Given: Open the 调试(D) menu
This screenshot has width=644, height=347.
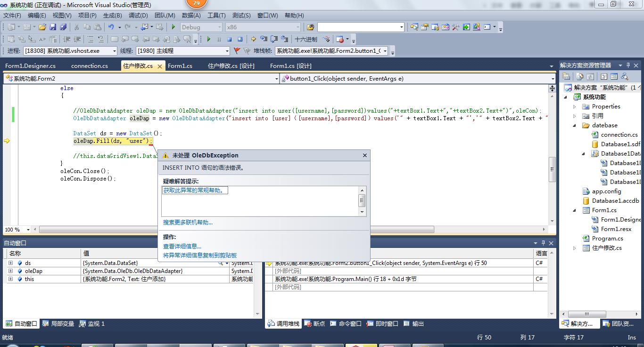Looking at the screenshot, I should click(x=138, y=16).
